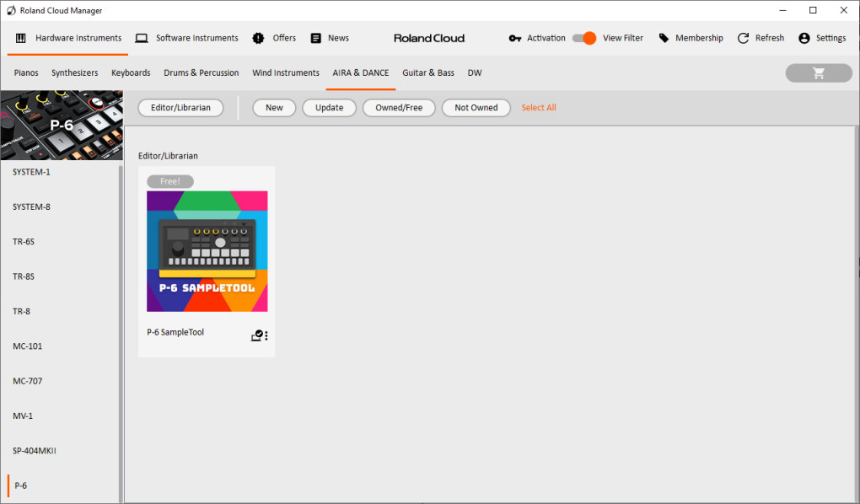Click the sidebar vertical scrollbar
This screenshot has width=860, height=504.
coord(121,332)
